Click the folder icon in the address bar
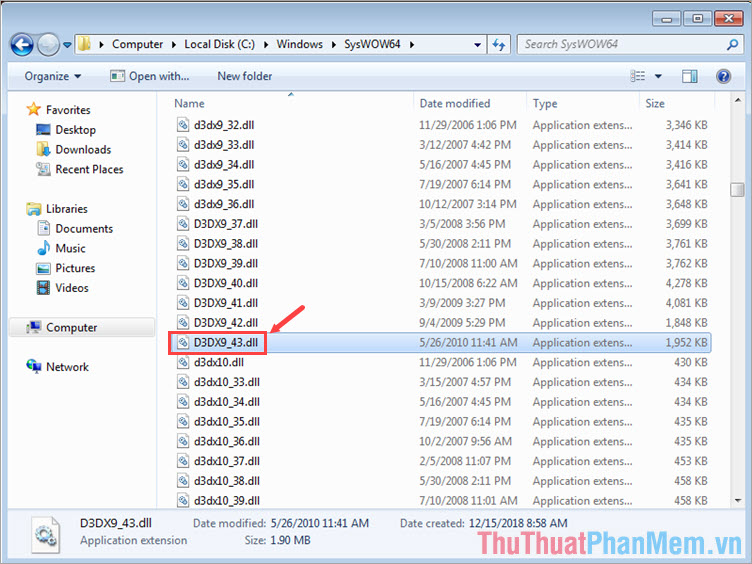The width and height of the screenshot is (752, 564). pos(84,44)
